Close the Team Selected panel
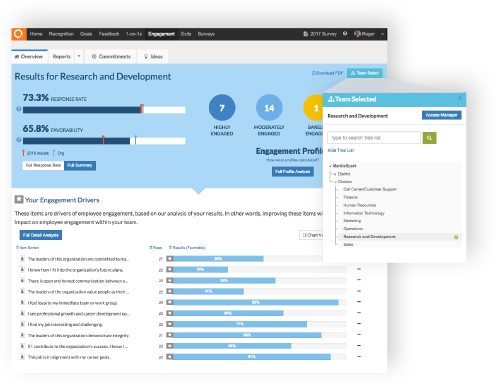 460,98
